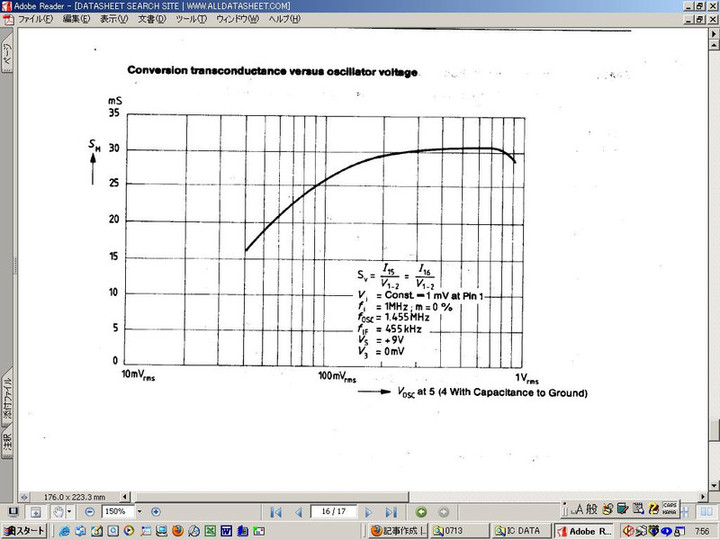Image resolution: width=720 pixels, height=540 pixels.
Task: Switch to IC DATA taskbar window
Action: coord(519,531)
